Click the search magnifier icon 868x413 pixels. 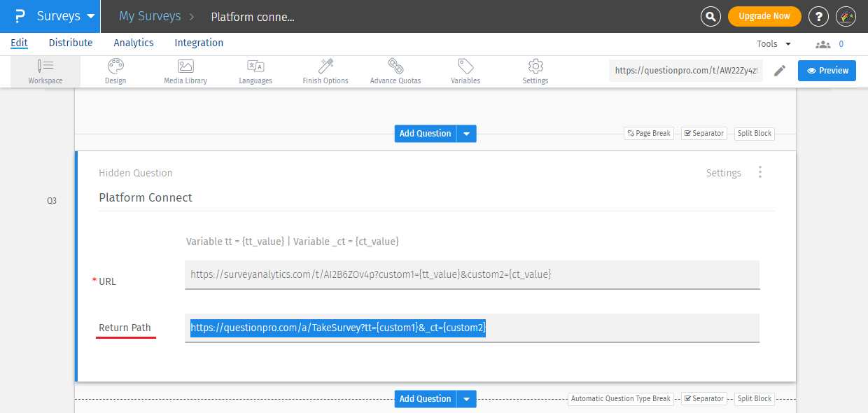(x=710, y=16)
